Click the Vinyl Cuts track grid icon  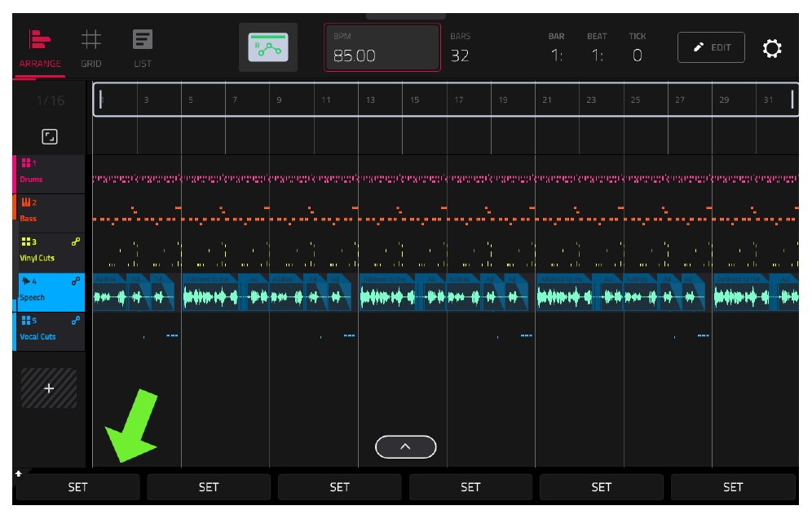[25, 242]
